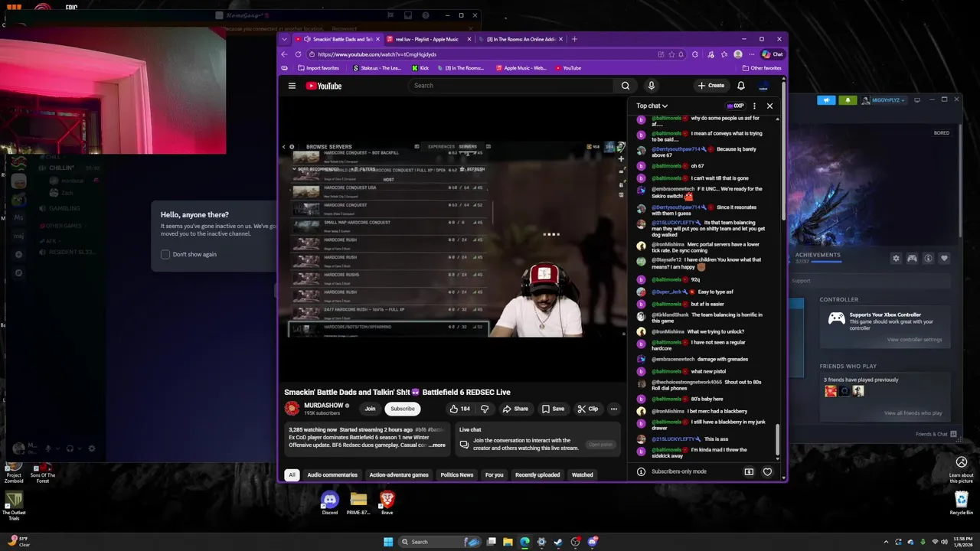The image size is (980, 551).
Task: Select the Action-adventure games chip
Action: pyautogui.click(x=399, y=475)
